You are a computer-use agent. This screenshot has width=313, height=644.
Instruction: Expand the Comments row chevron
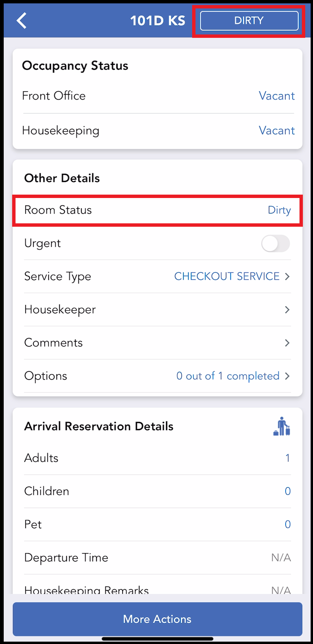click(287, 343)
